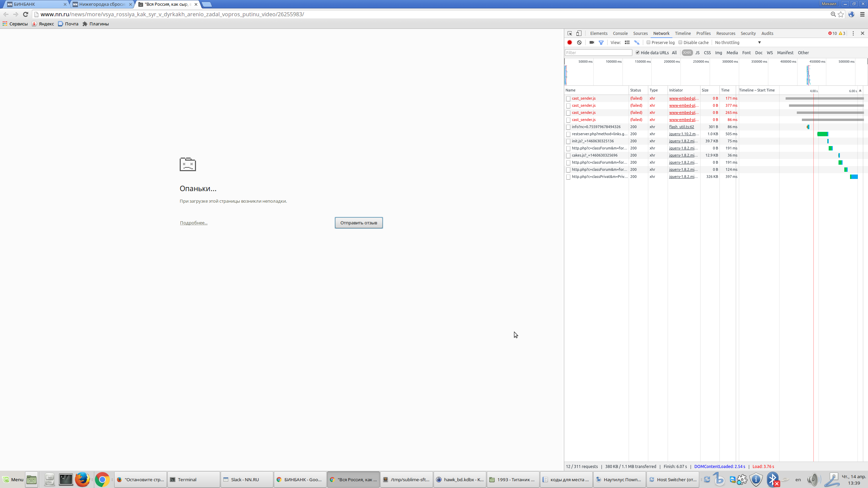Toggle device mode icon in DevTools

point(579,33)
